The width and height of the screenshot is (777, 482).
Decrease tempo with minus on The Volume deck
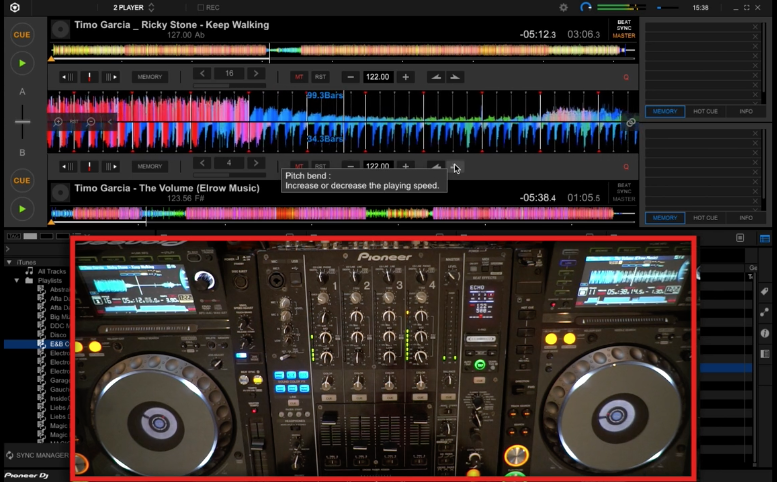pos(350,166)
